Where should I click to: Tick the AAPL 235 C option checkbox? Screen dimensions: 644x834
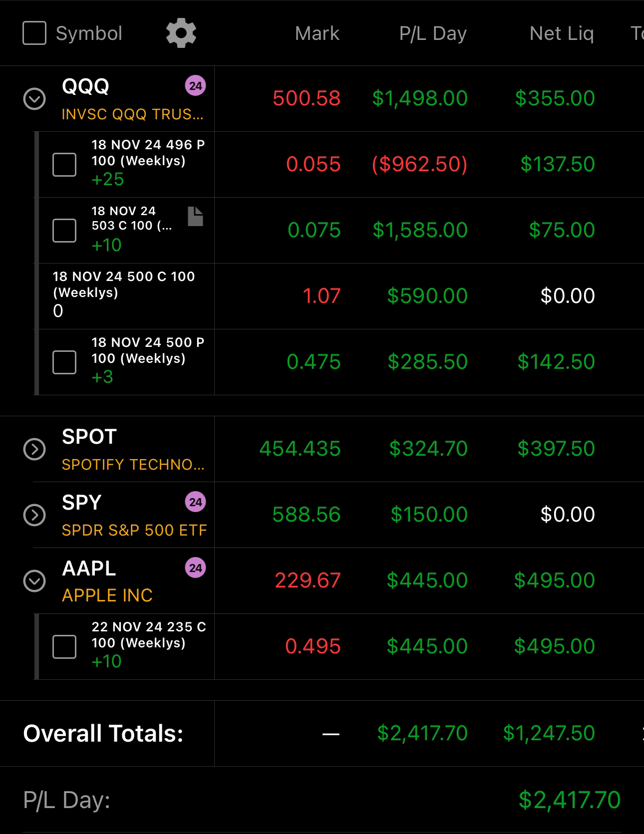[x=64, y=647]
